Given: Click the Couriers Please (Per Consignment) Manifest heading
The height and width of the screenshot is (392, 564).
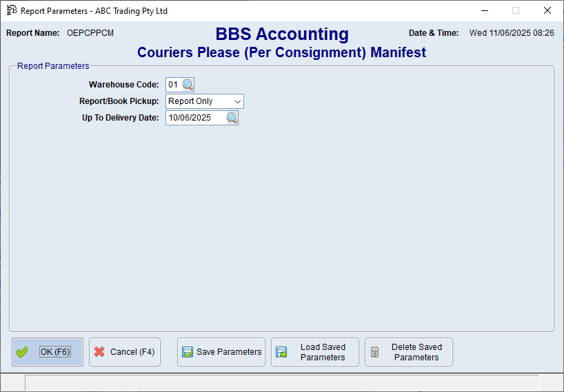Looking at the screenshot, I should click(x=281, y=52).
